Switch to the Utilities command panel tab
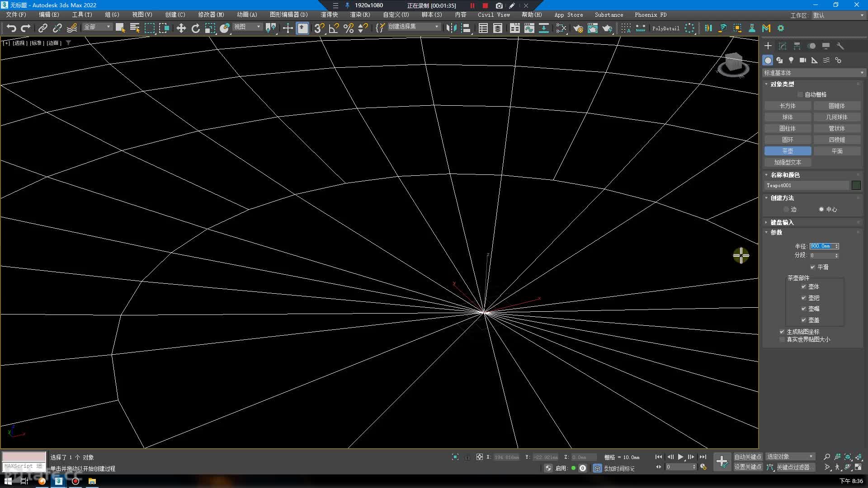The height and width of the screenshot is (488, 868). tap(840, 46)
